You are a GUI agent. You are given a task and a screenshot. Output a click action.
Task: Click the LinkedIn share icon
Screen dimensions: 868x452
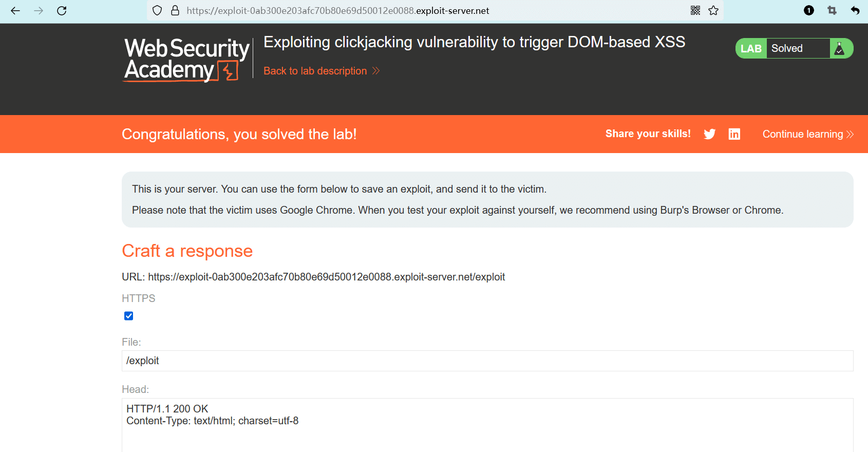734,134
